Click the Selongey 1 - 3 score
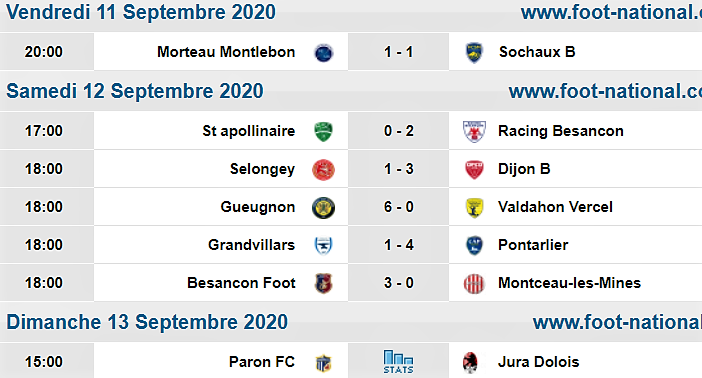702x378 pixels. coord(398,169)
